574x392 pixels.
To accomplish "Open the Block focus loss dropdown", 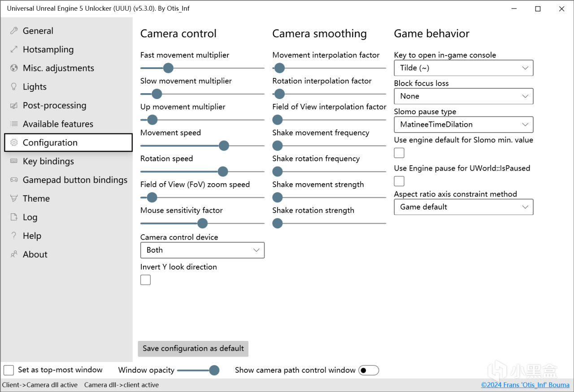I will click(x=464, y=96).
